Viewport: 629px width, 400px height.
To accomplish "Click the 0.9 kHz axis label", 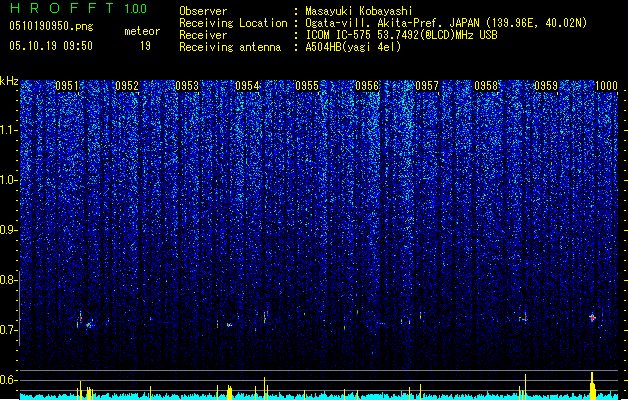I will coord(8,230).
